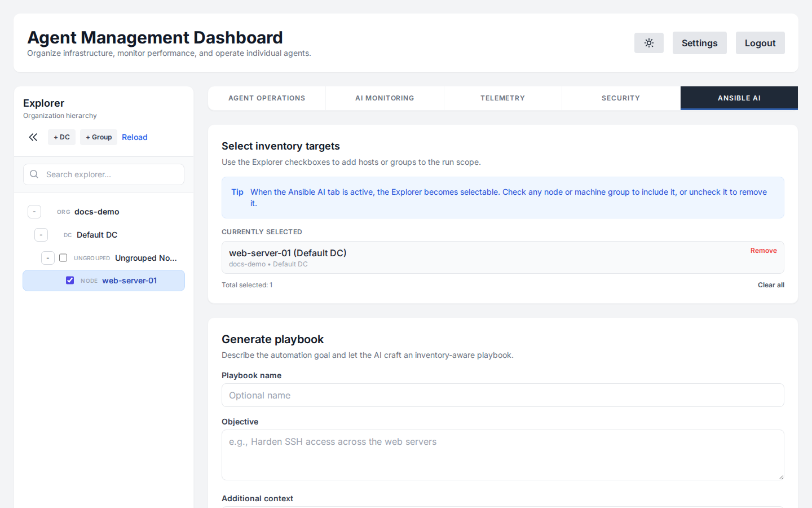Click the search magnifier in Explorer

34,174
